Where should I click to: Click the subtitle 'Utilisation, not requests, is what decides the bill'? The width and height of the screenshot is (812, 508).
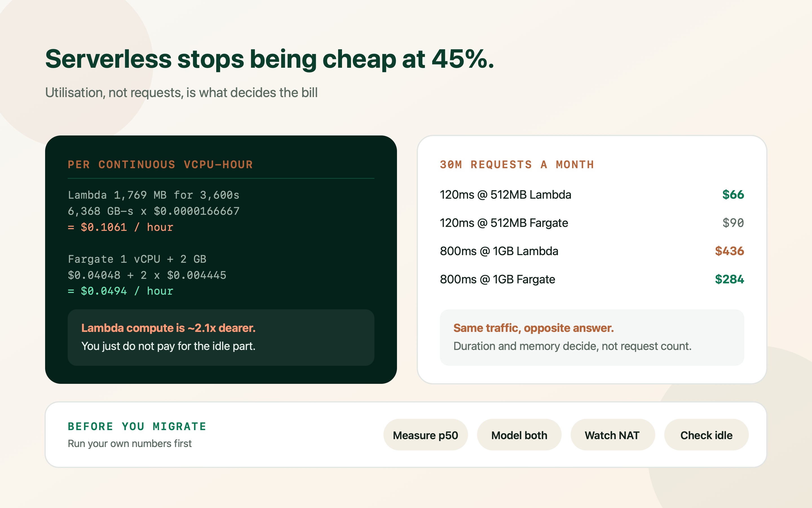click(x=182, y=93)
